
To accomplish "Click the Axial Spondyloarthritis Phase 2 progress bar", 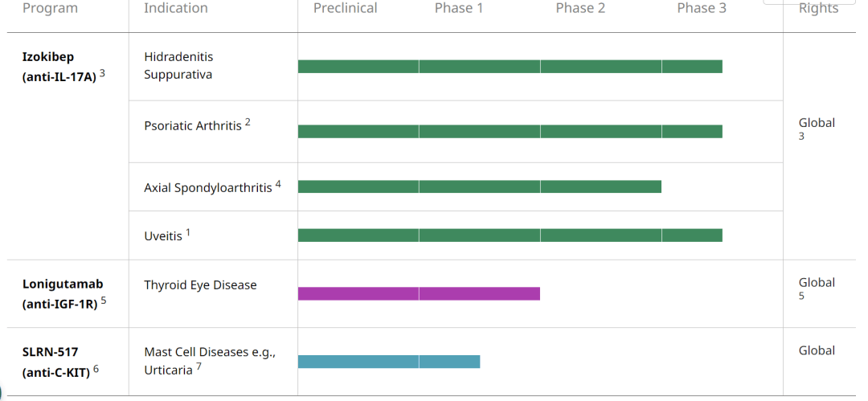I will click(479, 186).
